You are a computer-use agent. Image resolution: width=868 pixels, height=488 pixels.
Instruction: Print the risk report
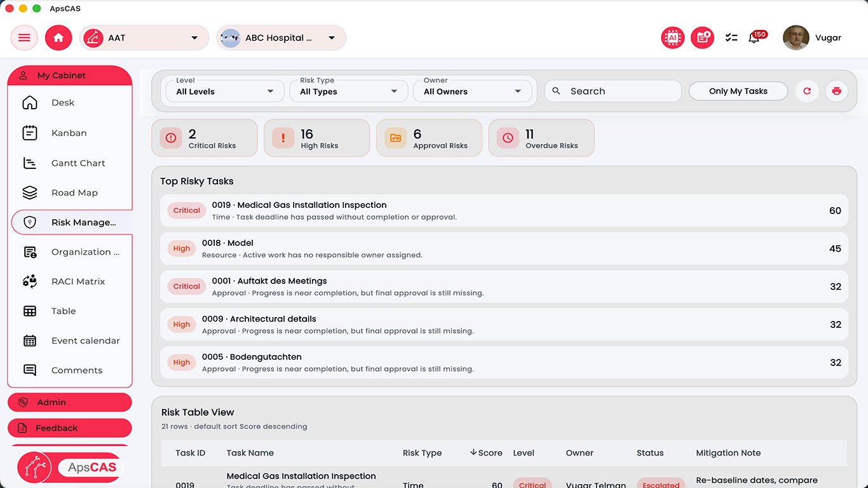tap(836, 91)
